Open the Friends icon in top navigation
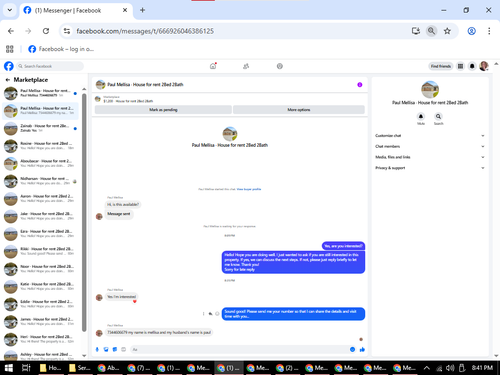Viewport: 500px width, 375px height. pos(246,66)
